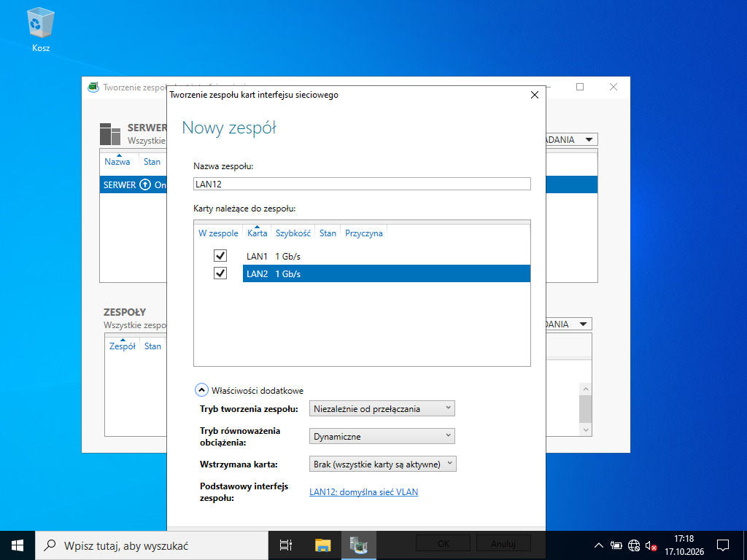
Task: Click the safely remove hardware tray icon
Action: coord(616,545)
